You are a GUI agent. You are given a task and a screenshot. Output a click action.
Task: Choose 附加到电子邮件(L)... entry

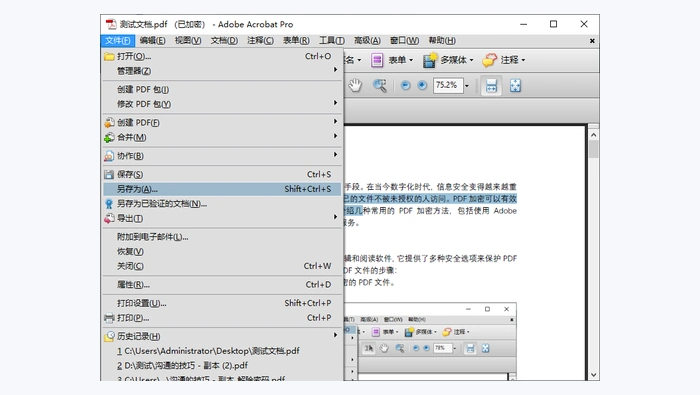[222, 237]
